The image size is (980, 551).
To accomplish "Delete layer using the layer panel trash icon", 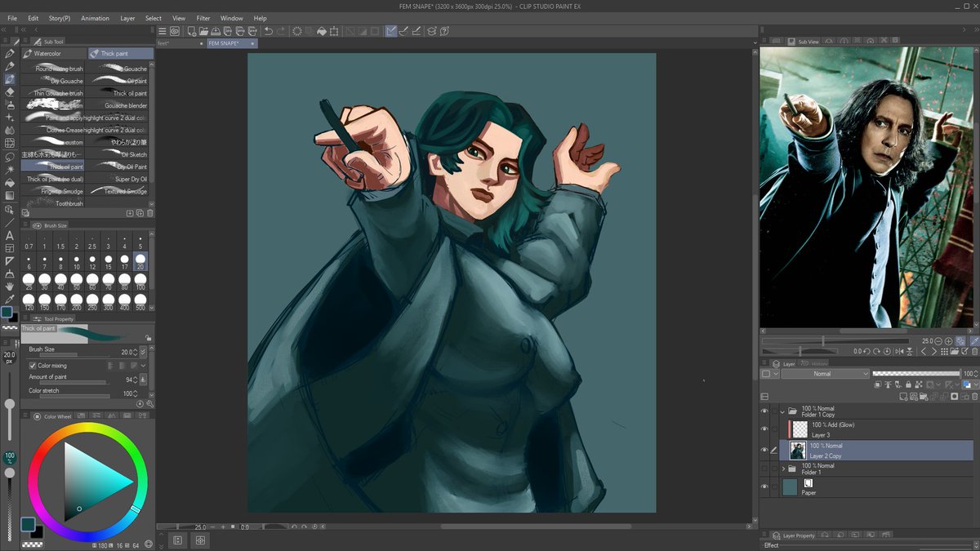I will (974, 397).
